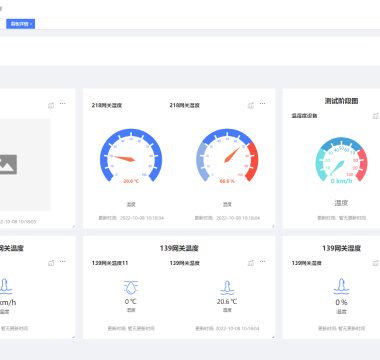Click chart icon in the bottom-left km/h card

[51, 263]
